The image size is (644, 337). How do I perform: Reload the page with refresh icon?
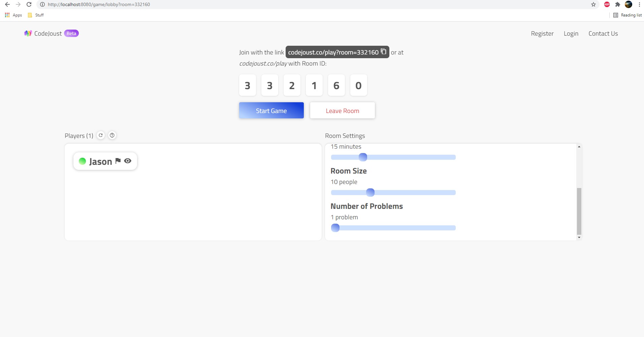point(29,4)
